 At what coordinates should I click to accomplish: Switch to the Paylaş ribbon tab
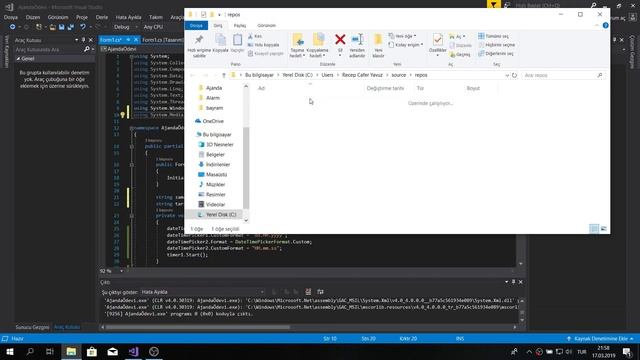coord(240,25)
